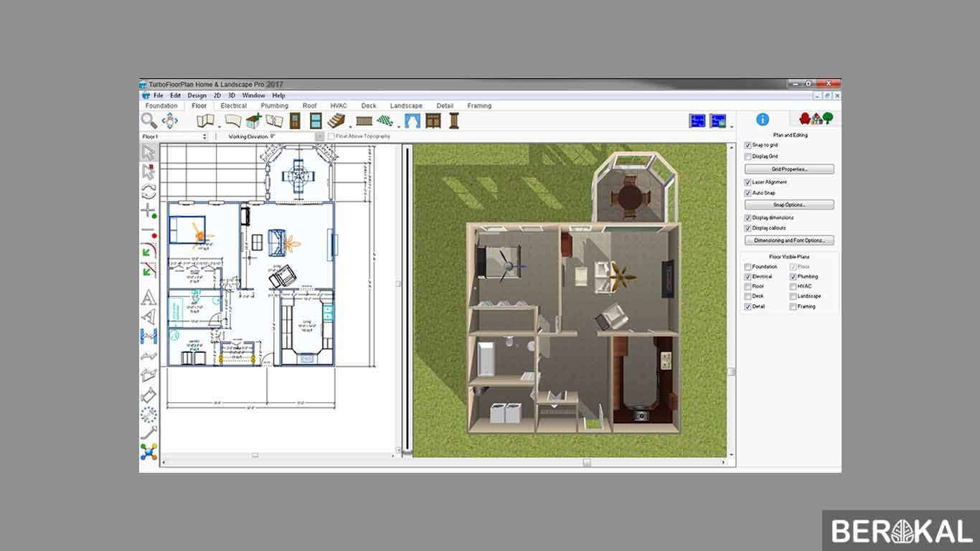Open the Design menu
The height and width of the screenshot is (551, 980).
coord(197,95)
